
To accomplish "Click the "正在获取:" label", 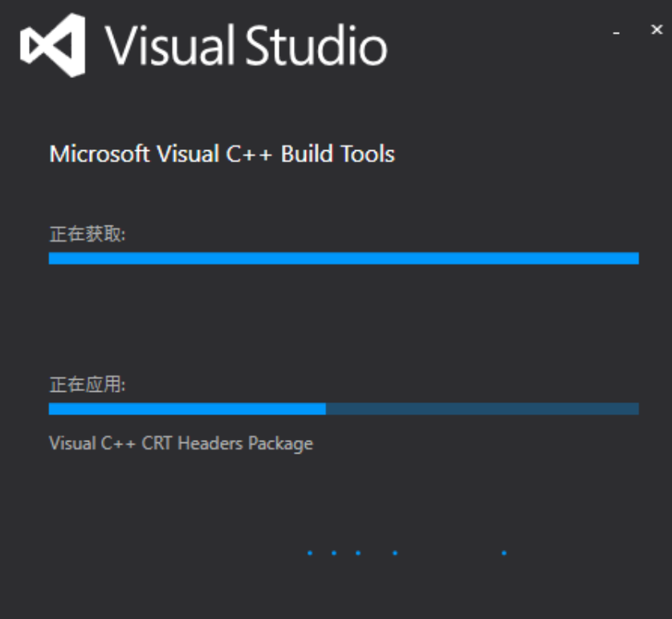I will [x=88, y=234].
